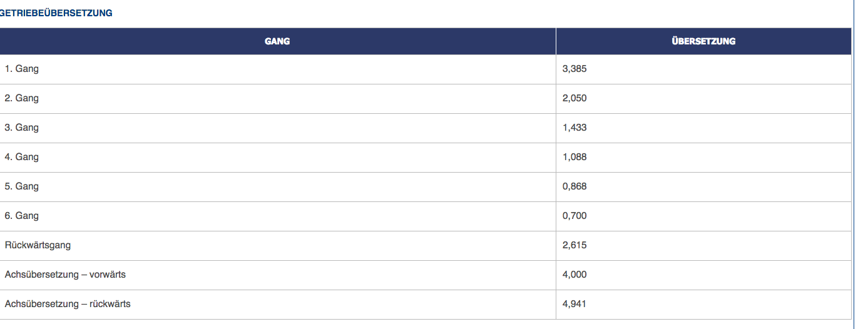Select 'Achsübersetzung – rückwärts' label
Viewport: 868px width, 329px height.
point(68,304)
